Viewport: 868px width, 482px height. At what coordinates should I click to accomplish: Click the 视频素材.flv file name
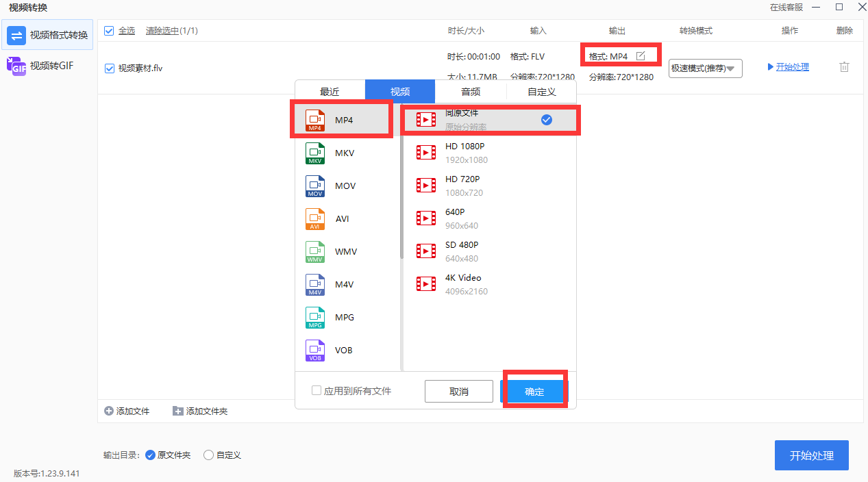point(140,68)
